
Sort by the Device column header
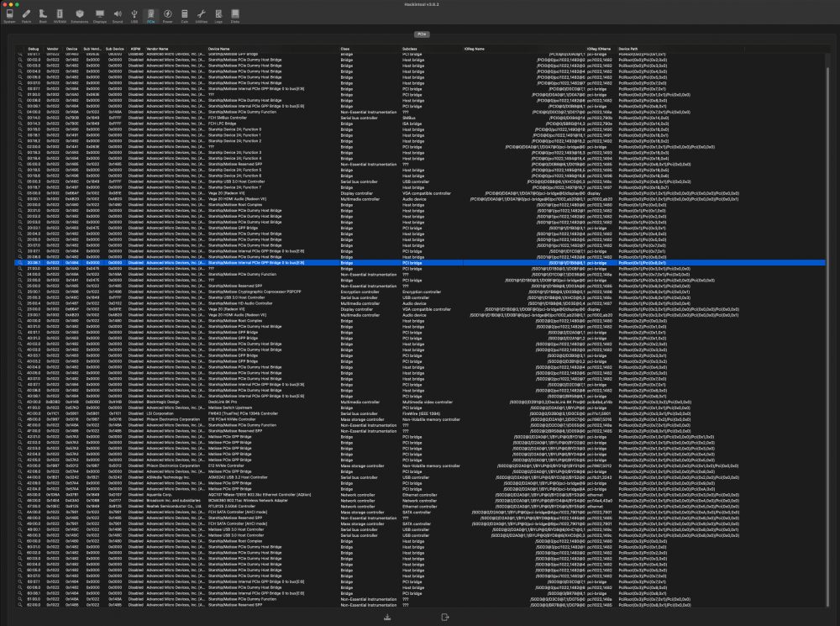[72, 49]
